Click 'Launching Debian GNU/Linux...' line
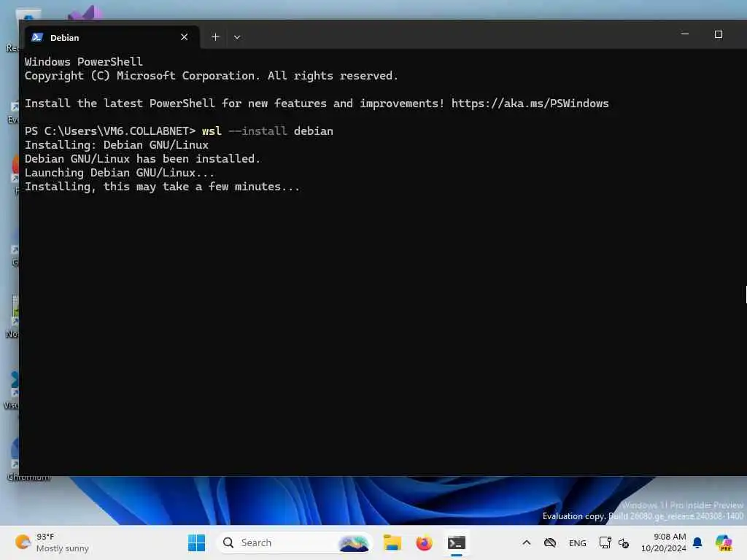This screenshot has width=747, height=560. pos(120,172)
